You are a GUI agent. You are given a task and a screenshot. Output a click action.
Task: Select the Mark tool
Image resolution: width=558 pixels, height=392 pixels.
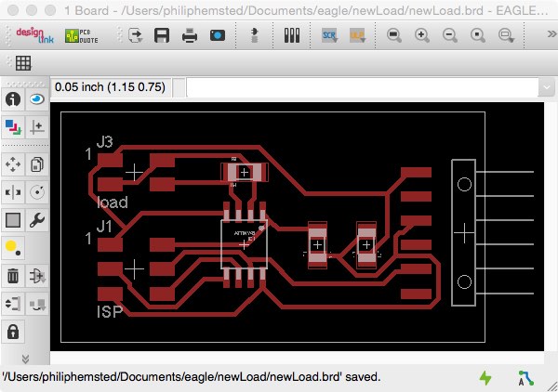coord(36,127)
